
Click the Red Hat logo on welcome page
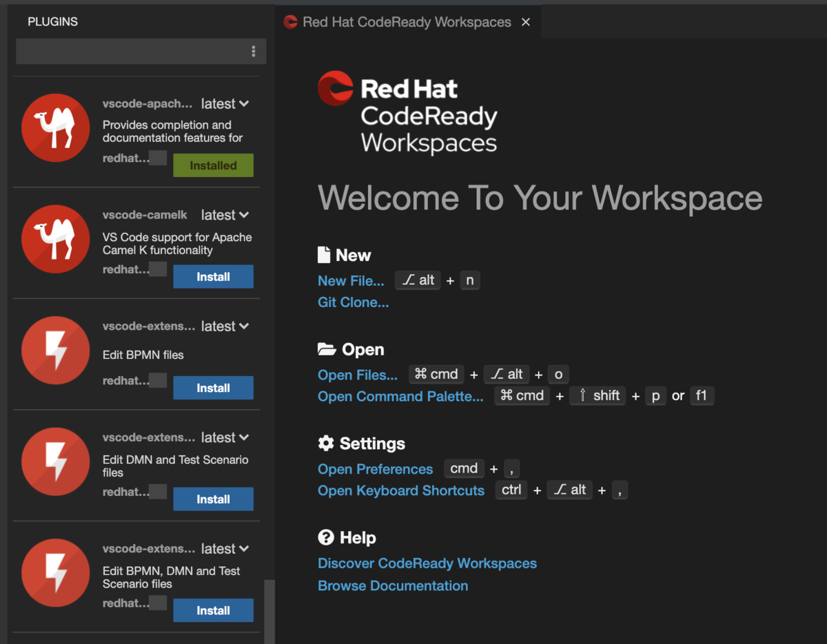point(336,88)
